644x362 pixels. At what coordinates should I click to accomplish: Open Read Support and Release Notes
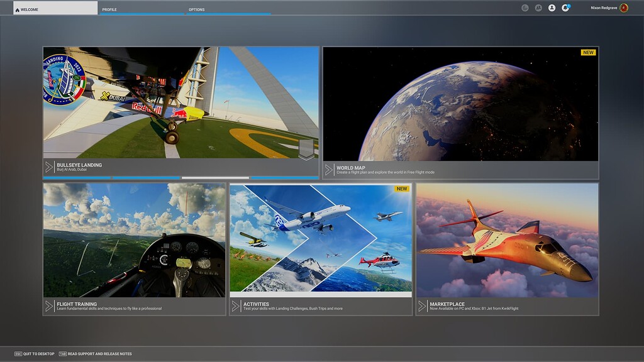(x=94, y=353)
